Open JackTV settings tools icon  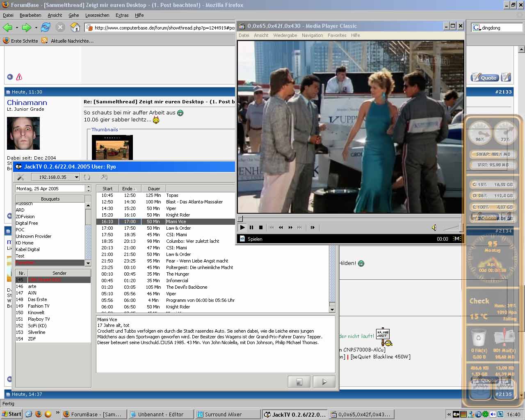pos(20,177)
